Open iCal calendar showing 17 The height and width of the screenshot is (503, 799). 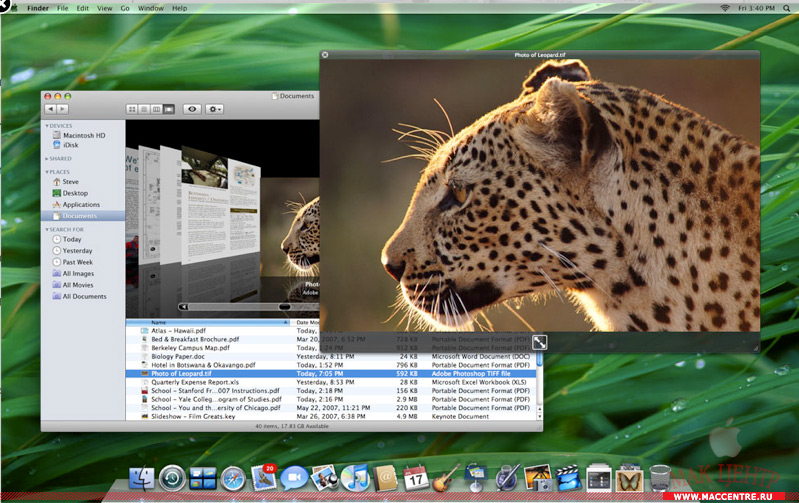[x=416, y=478]
